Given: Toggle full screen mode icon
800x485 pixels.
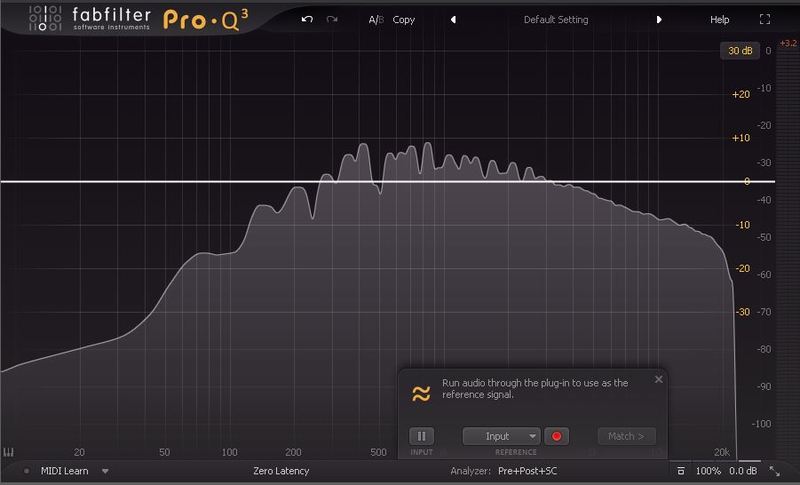Looking at the screenshot, I should point(765,19).
